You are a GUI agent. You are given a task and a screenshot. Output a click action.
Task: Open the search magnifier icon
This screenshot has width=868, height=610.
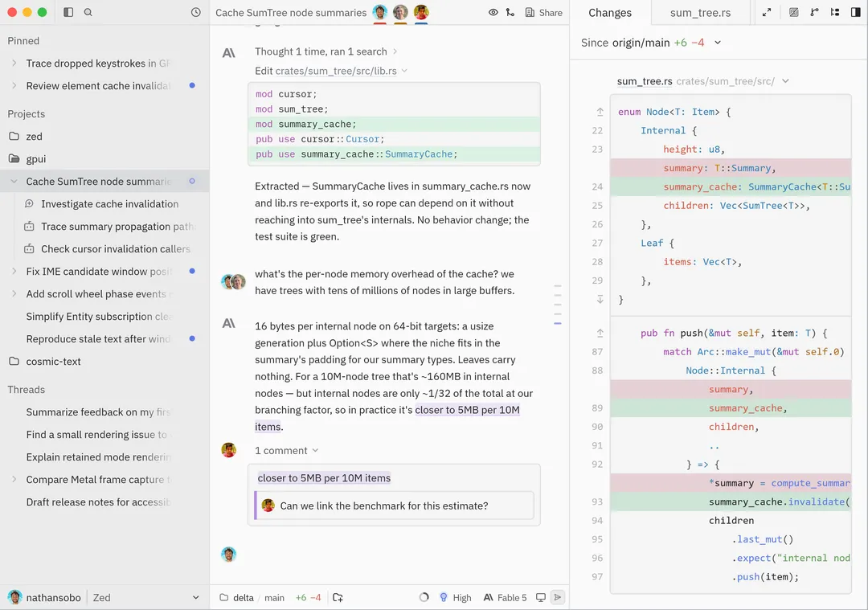click(x=88, y=12)
